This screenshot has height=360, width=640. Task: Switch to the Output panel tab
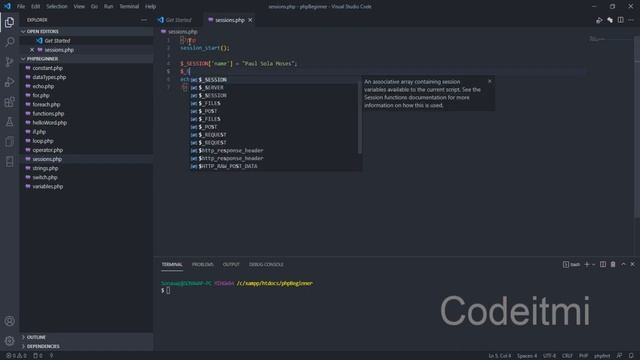231,264
